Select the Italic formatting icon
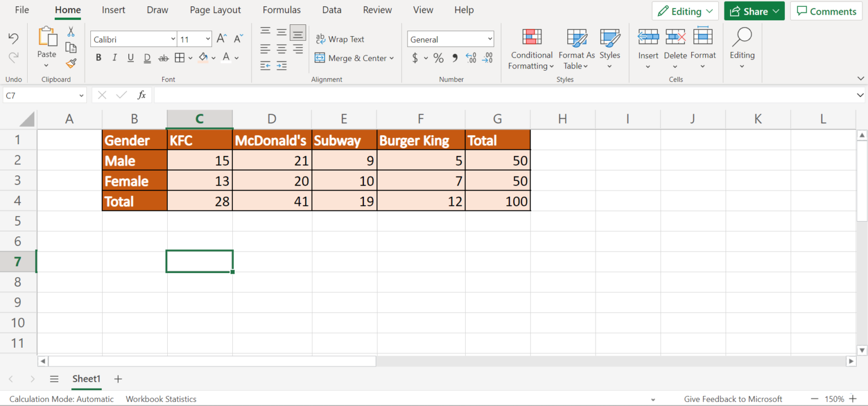Screen dimensions: 868x406 pyautogui.click(x=114, y=57)
